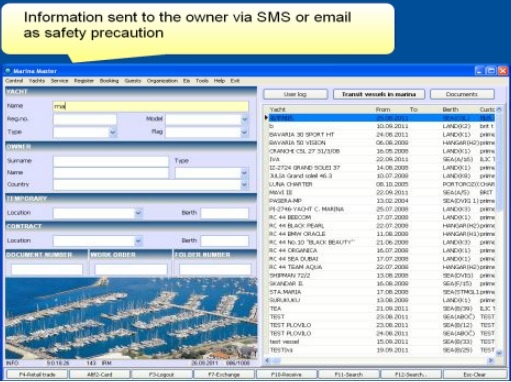Click the Contract Berth field
This screenshot has width=511, height=382.
click(x=225, y=241)
